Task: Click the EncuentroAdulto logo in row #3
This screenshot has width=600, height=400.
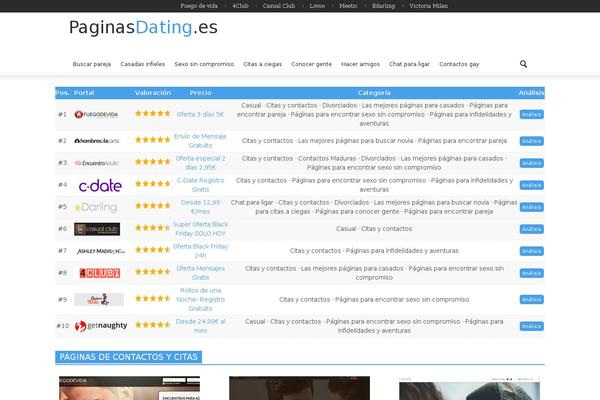Action: coord(96,163)
